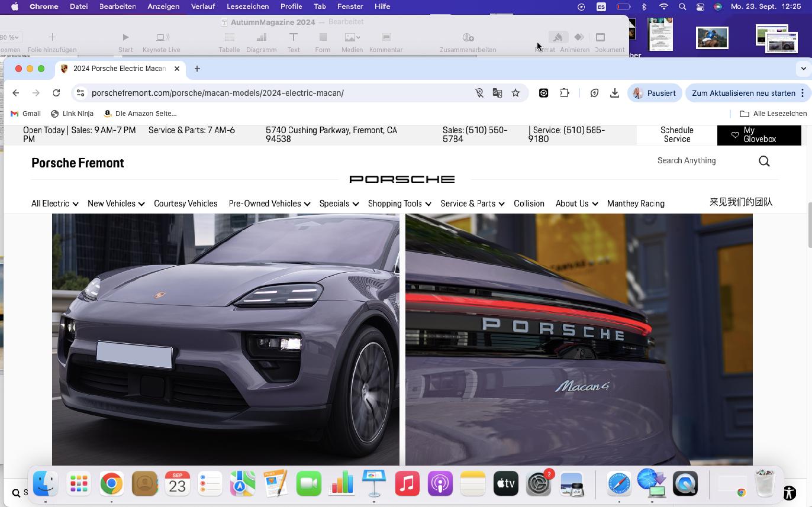Open System Settings from the Dock
This screenshot has height=507, width=812.
(539, 484)
